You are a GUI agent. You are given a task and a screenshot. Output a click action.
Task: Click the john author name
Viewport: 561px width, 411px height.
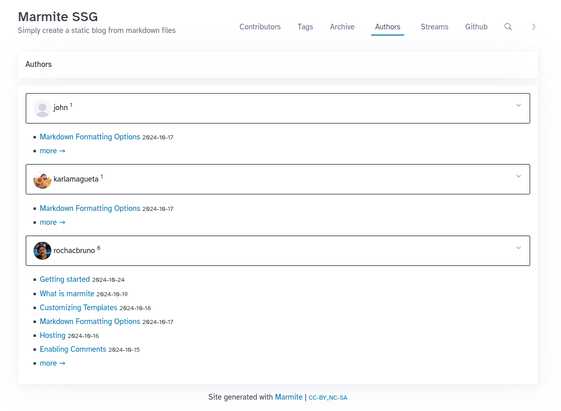point(60,108)
